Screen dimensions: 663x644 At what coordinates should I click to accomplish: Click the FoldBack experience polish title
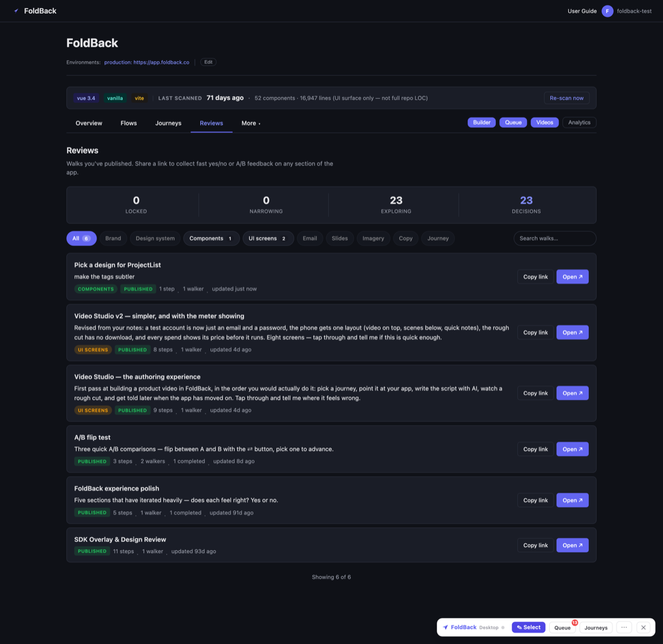tap(117, 489)
